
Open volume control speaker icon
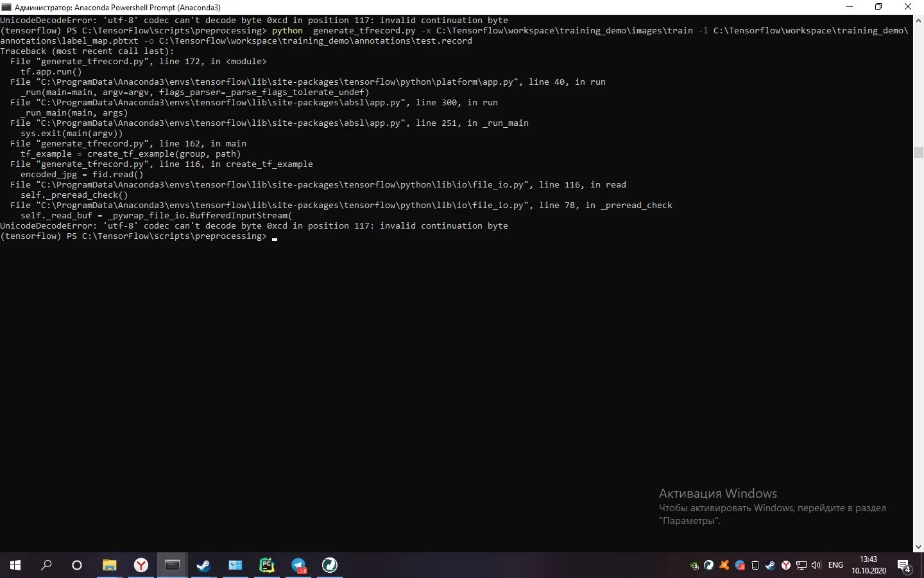point(816,566)
